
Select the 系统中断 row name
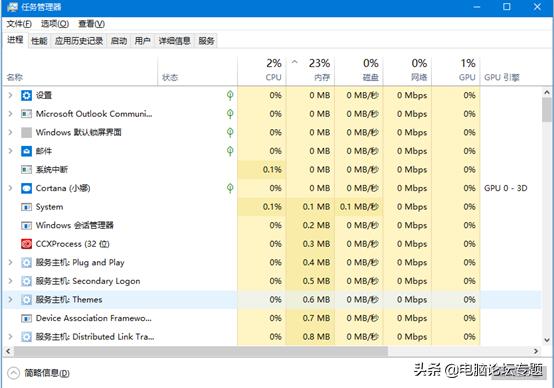(x=52, y=170)
